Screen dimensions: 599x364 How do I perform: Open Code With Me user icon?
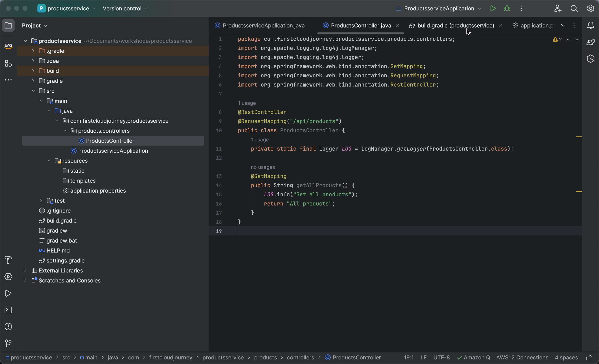[x=558, y=9]
